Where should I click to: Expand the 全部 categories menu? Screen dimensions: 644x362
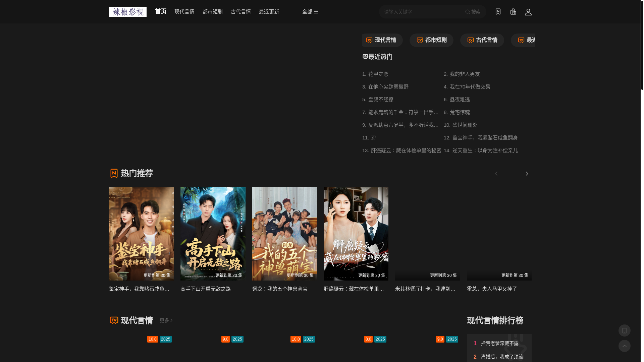click(x=310, y=12)
